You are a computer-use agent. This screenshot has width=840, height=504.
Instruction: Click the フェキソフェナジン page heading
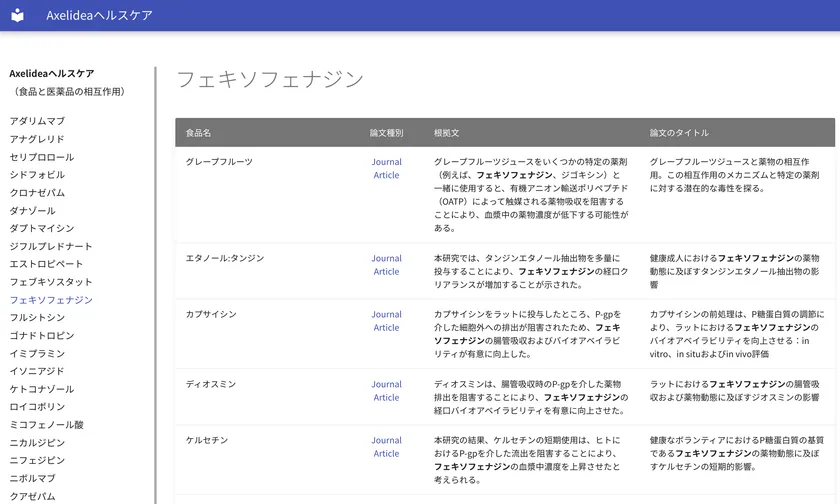(x=271, y=79)
